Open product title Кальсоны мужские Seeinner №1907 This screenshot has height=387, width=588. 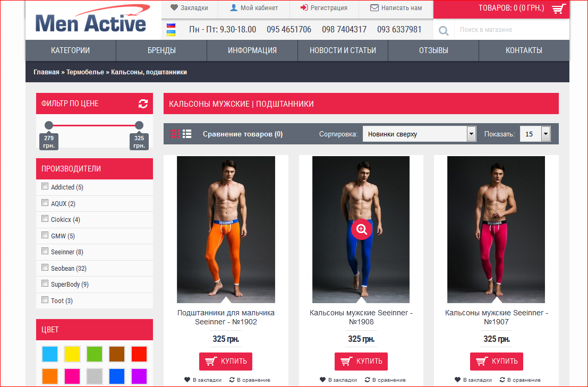pos(497,317)
